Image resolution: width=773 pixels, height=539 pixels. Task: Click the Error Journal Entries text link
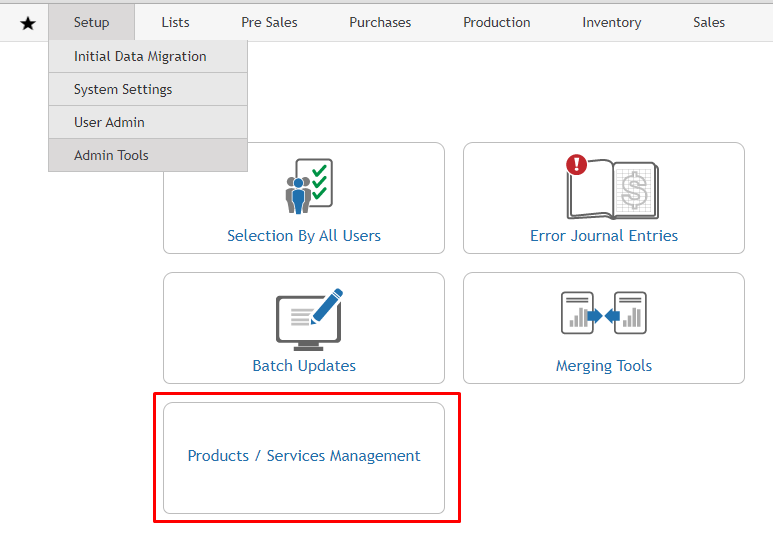pos(604,236)
